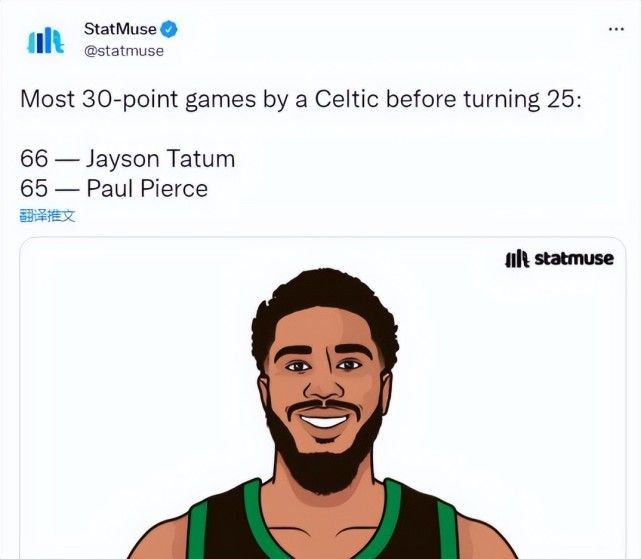Click the cartoon player's smiling teeth
The width and height of the screenshot is (641, 559).
[x=324, y=421]
